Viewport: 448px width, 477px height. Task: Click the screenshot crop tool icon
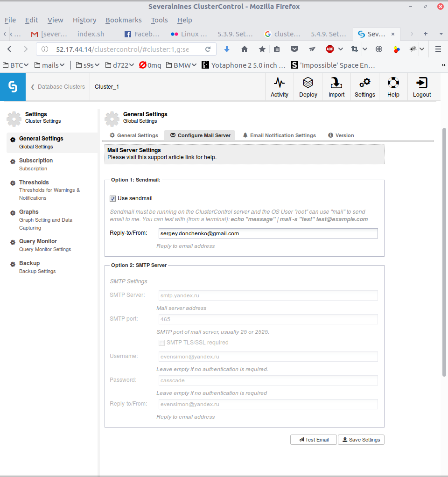(x=355, y=49)
